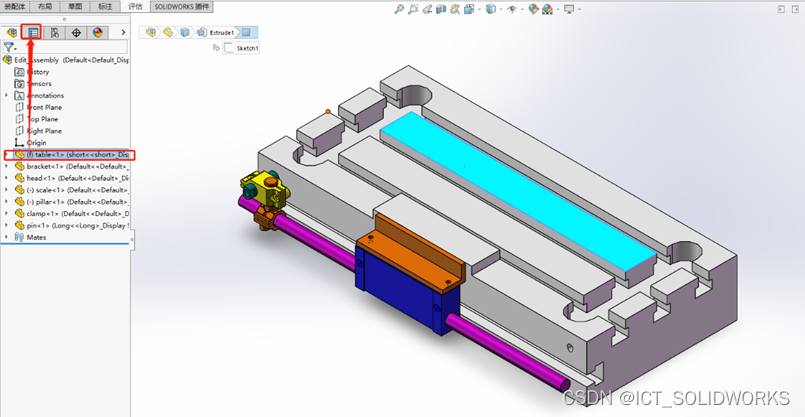
Task: Select the Zoom to Area tool
Action: pyautogui.click(x=413, y=9)
